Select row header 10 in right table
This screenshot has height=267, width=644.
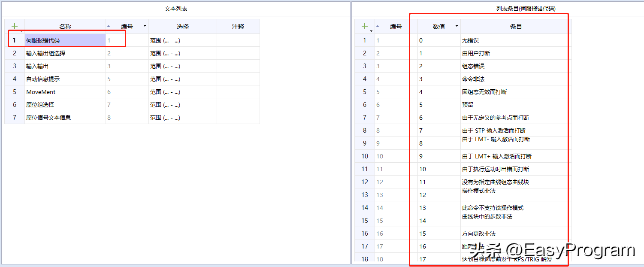(x=365, y=156)
